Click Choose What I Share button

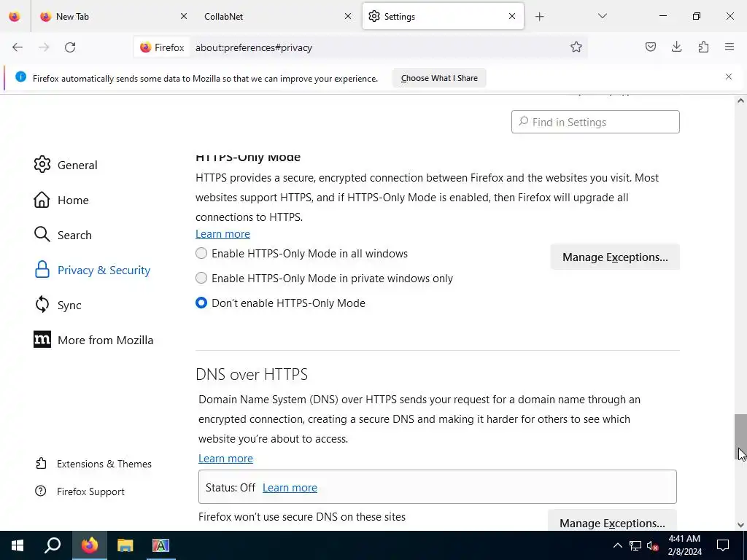pyautogui.click(x=439, y=78)
